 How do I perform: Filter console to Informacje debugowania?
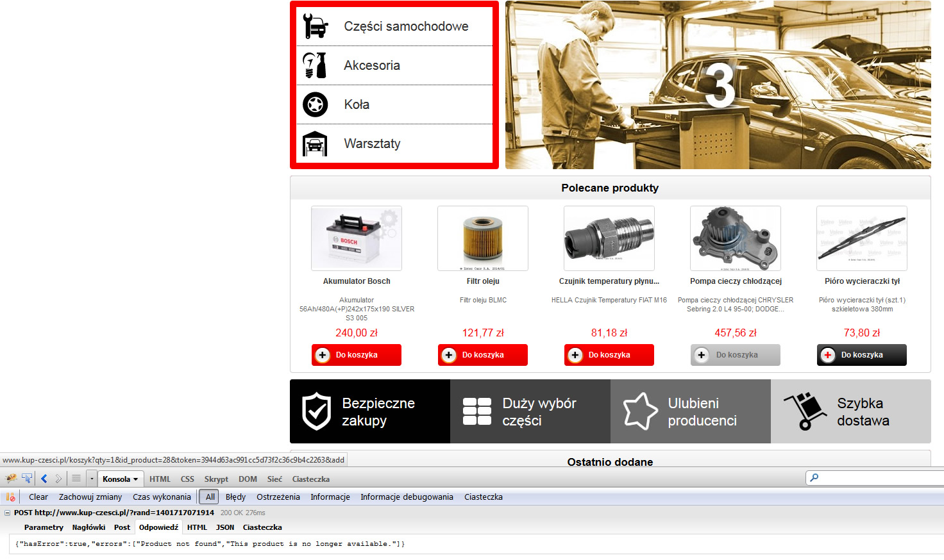[407, 497]
